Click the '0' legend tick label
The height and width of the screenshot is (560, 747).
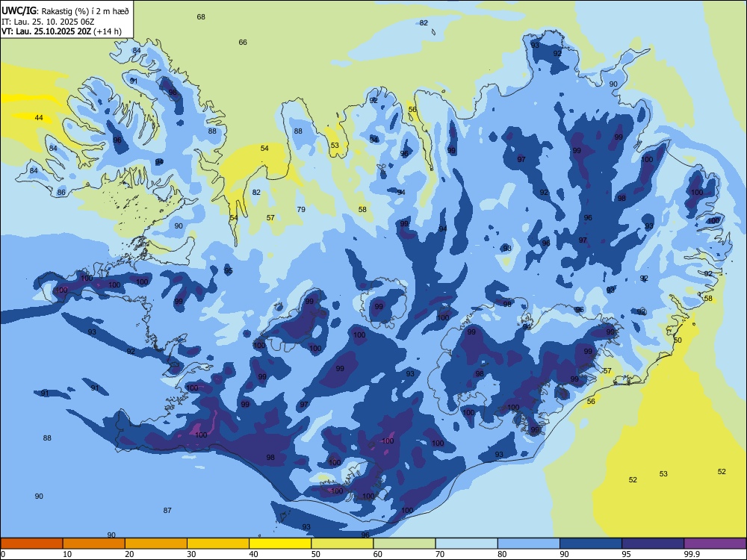[3, 554]
